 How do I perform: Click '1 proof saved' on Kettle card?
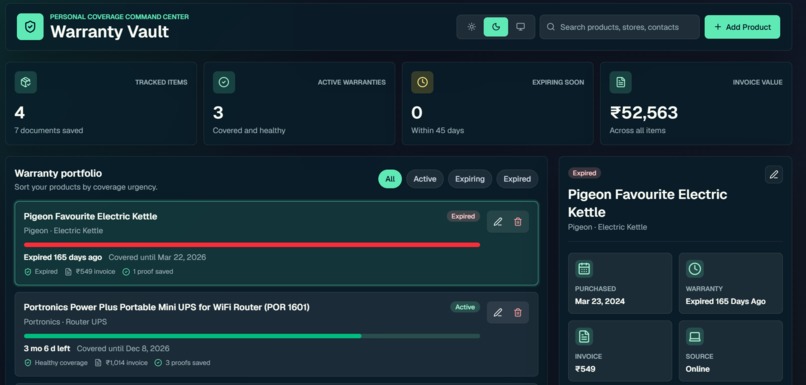(148, 271)
